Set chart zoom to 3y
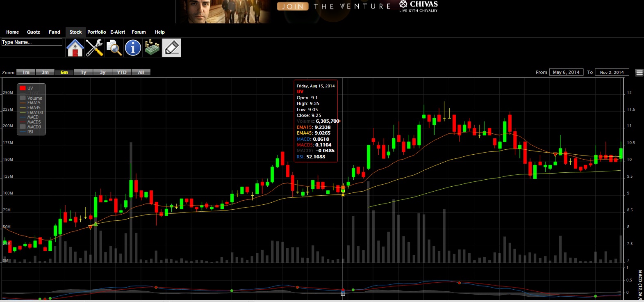 103,72
